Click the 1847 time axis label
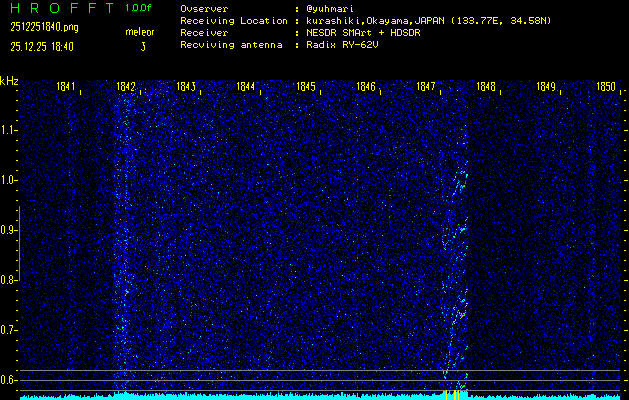 426,86
